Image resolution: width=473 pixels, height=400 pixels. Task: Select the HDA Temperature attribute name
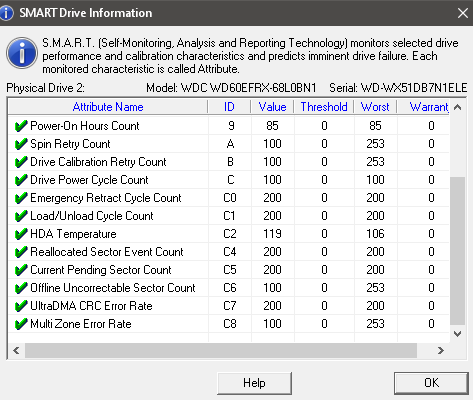[73, 234]
